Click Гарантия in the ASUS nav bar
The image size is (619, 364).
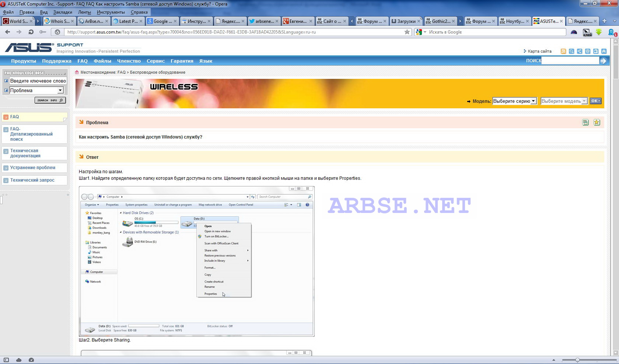coord(182,61)
